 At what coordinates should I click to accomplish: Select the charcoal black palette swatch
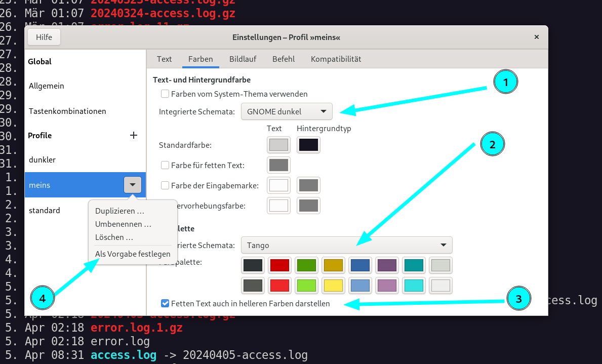(253, 265)
